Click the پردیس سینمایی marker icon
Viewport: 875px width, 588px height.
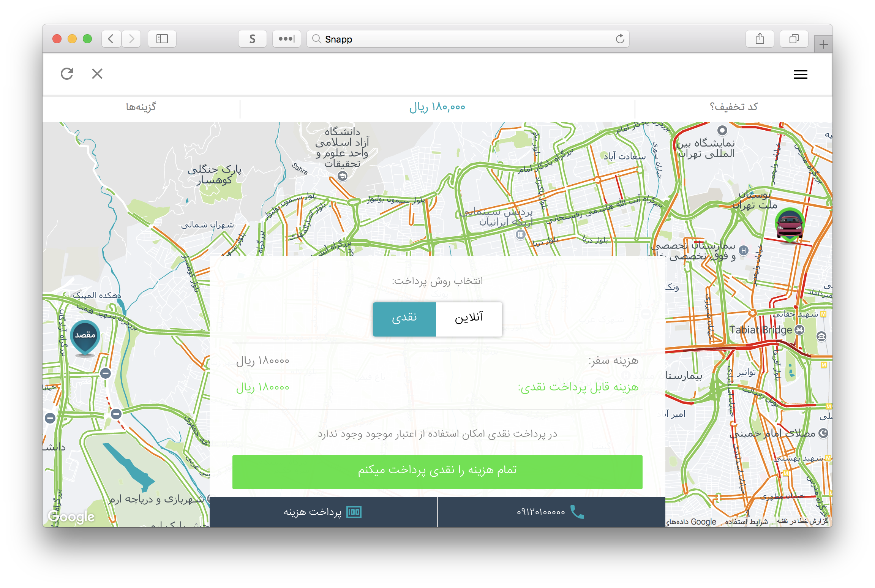[521, 235]
